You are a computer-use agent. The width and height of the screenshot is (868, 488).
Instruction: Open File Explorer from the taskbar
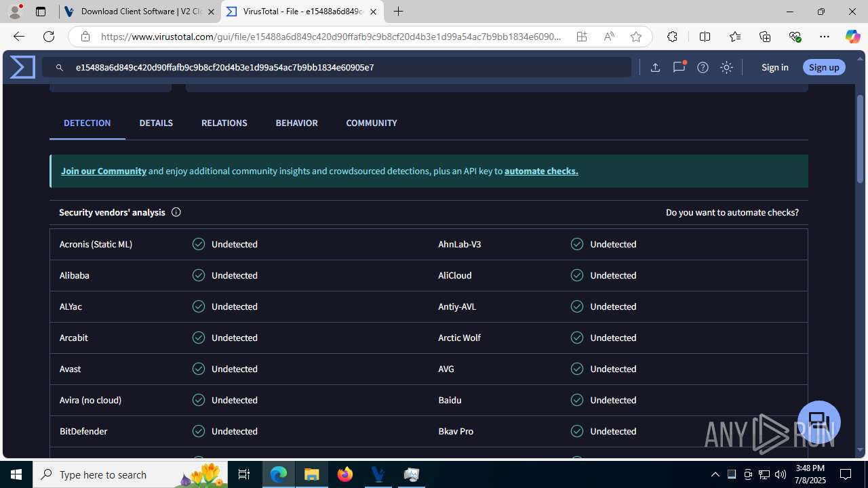312,474
